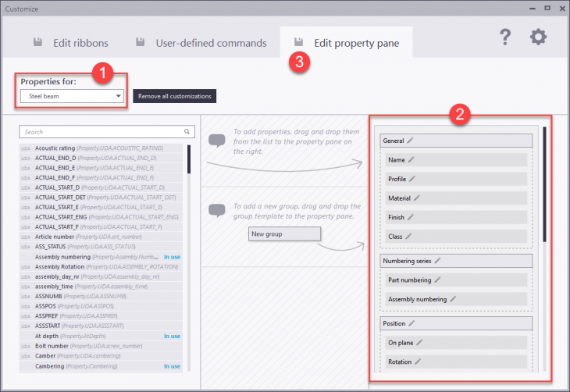The image size is (570, 392).
Task: Select ASS_STATUS property row
Action: point(101,247)
